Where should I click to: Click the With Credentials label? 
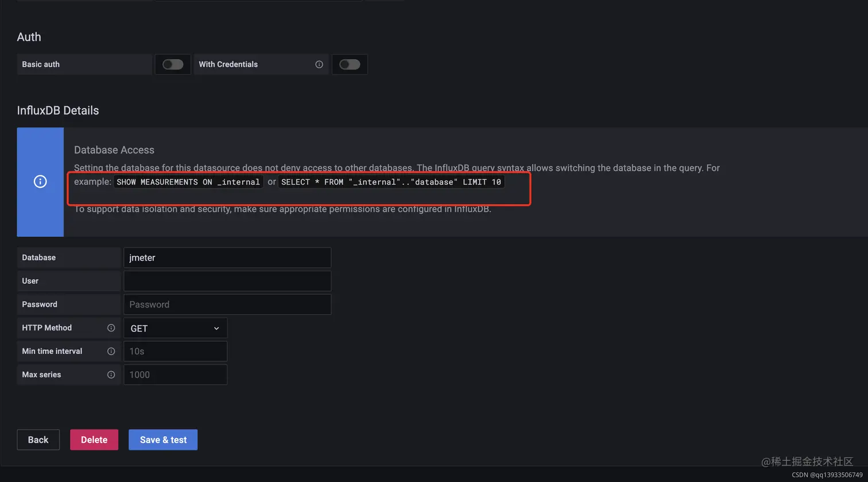[228, 64]
